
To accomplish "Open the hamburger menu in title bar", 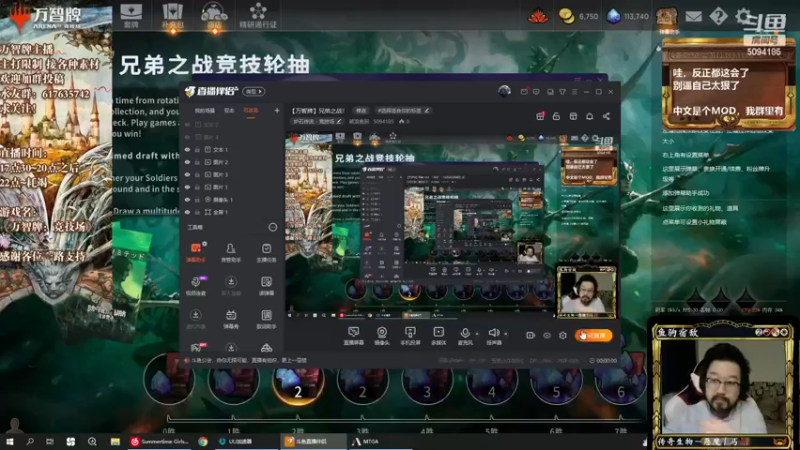I will (574, 92).
